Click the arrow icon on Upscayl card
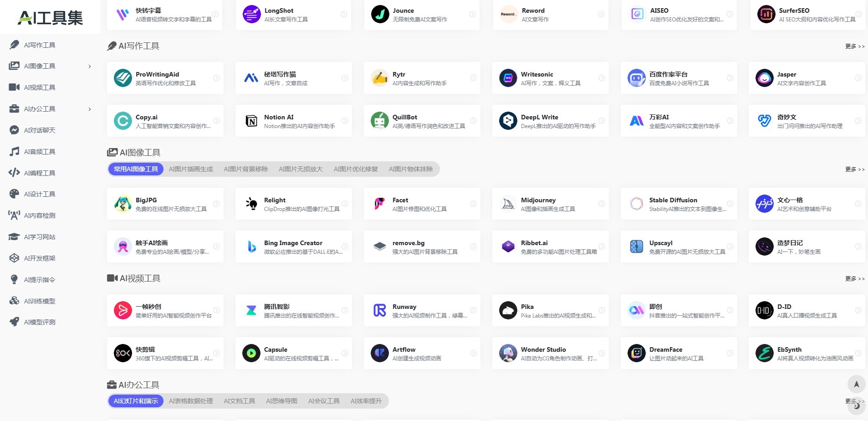The image size is (868, 421). click(x=730, y=246)
